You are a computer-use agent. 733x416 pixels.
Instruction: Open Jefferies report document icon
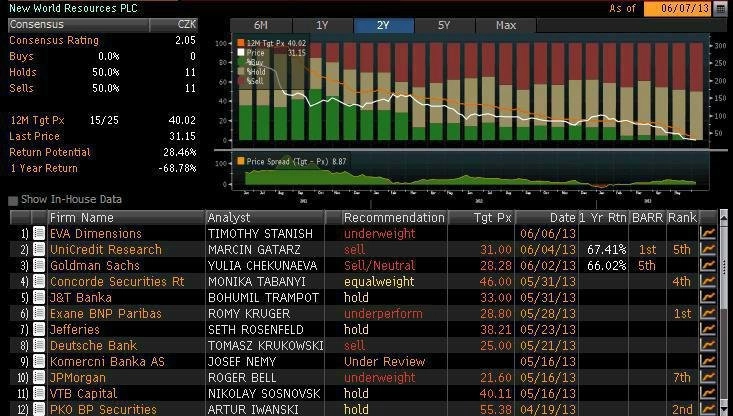38,330
